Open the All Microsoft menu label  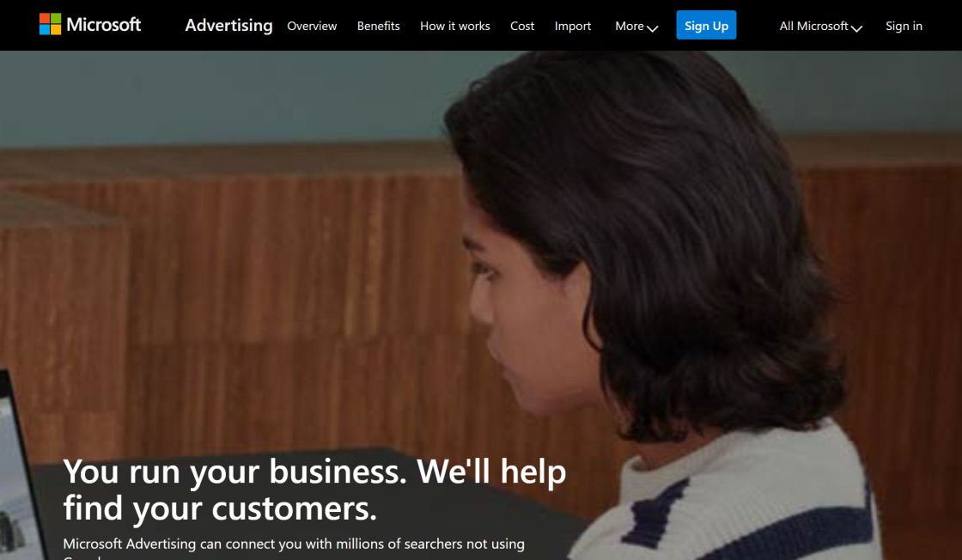813,26
